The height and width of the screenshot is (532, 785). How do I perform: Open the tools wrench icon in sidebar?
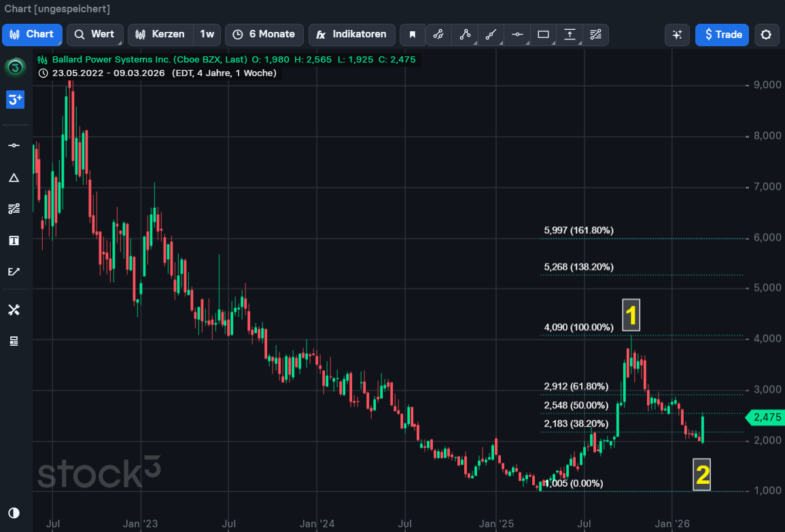pos(14,310)
